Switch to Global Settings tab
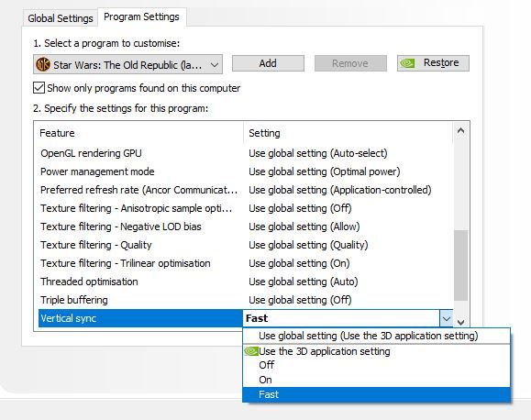Image resolution: width=531 pixels, height=420 pixels. coord(61,18)
